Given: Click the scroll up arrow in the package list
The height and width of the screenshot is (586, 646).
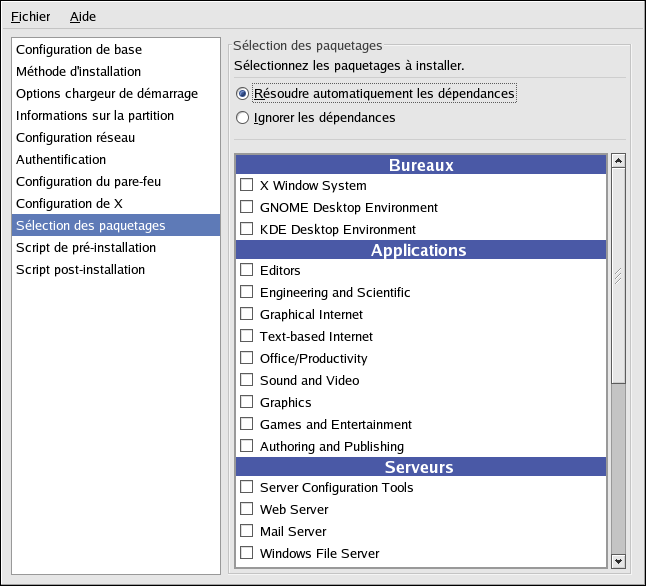Looking at the screenshot, I should point(618,160).
